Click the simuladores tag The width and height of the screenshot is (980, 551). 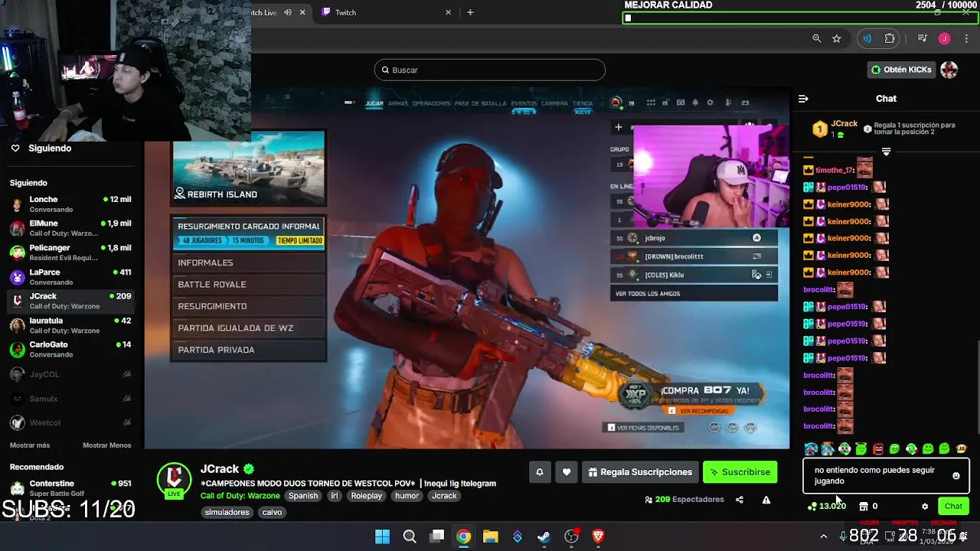point(227,512)
